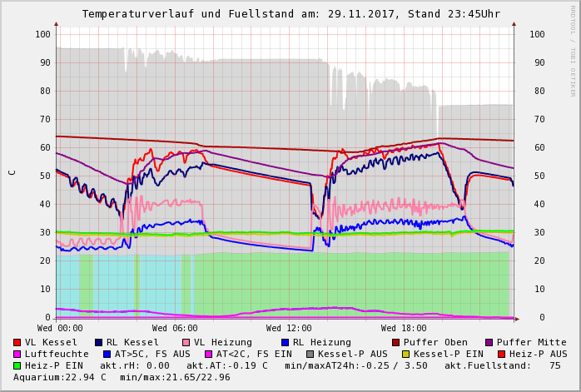The image size is (581, 392).
Task: Select the pink VL Heizung legend swatch
Action: coord(186,342)
